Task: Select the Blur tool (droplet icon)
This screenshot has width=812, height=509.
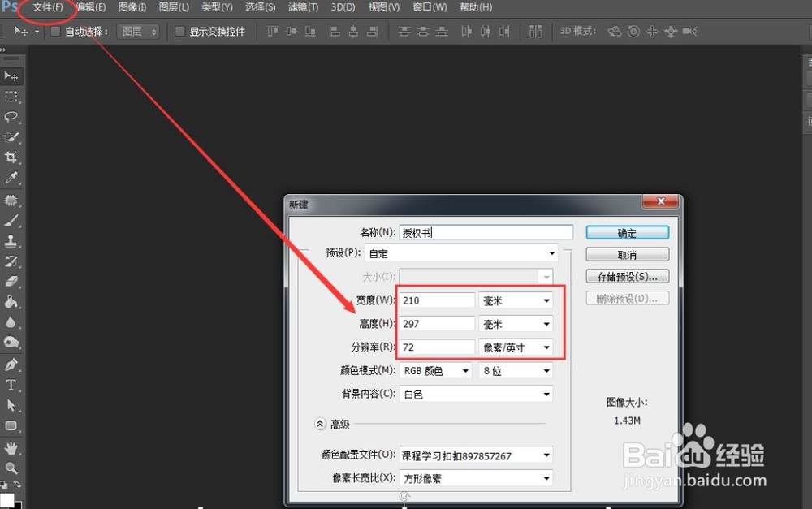Action: [11, 322]
